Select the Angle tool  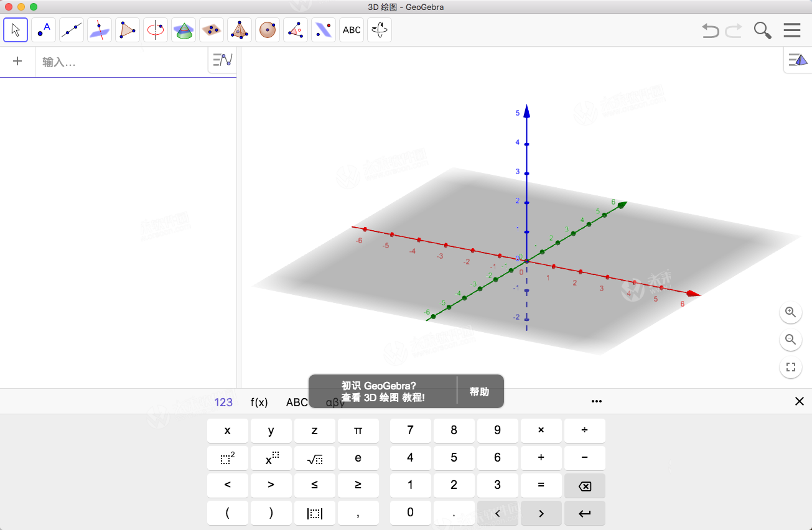pyautogui.click(x=296, y=30)
